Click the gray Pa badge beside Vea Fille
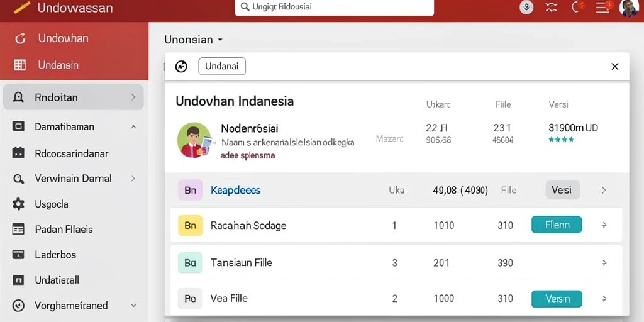Screen dimensions: 644x322 (190, 299)
